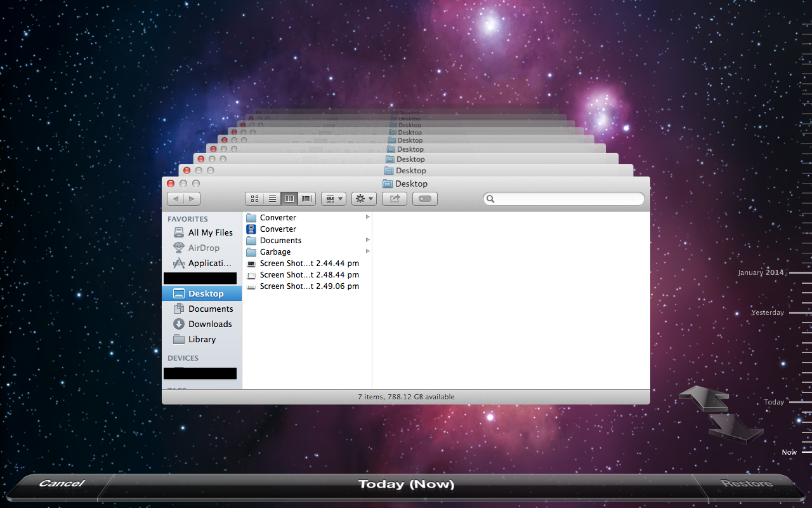Click the Desktop folder icon in title bar
812x508 pixels.
(388, 184)
